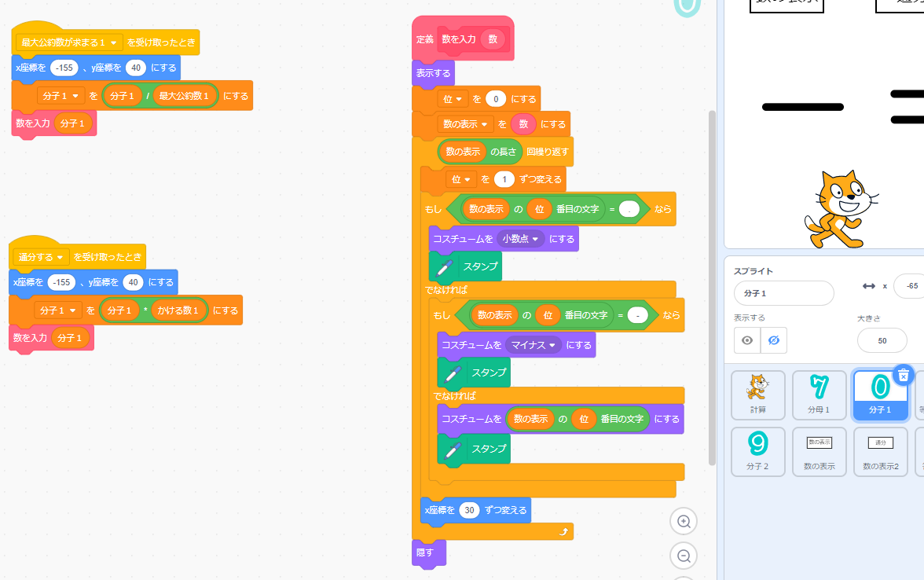This screenshot has width=924, height=580.
Task: Delete the selected 分子1 sprite via trash icon
Action: coord(904,376)
